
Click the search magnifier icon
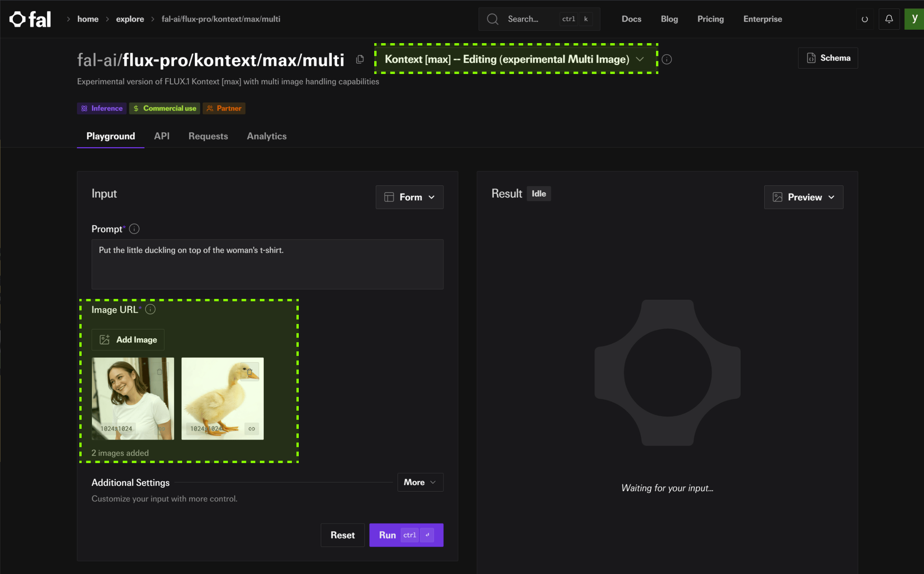click(x=492, y=19)
